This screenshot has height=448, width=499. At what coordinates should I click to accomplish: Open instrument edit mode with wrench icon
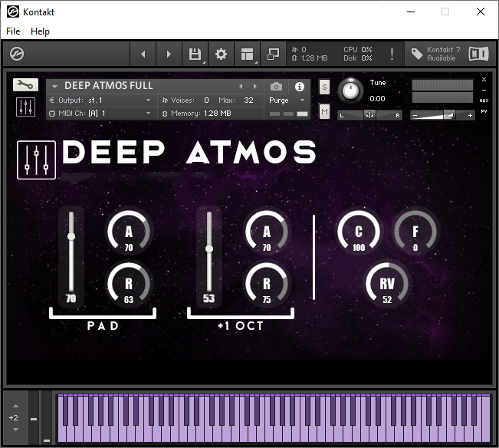click(x=25, y=84)
